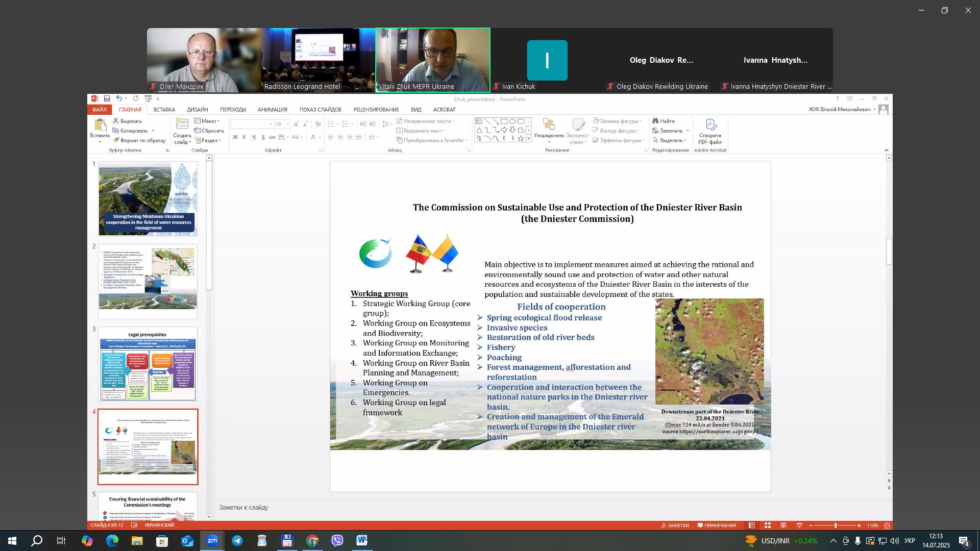Click Создать слайд new slide icon
Viewport: 980px width, 551px height.
pyautogui.click(x=182, y=124)
